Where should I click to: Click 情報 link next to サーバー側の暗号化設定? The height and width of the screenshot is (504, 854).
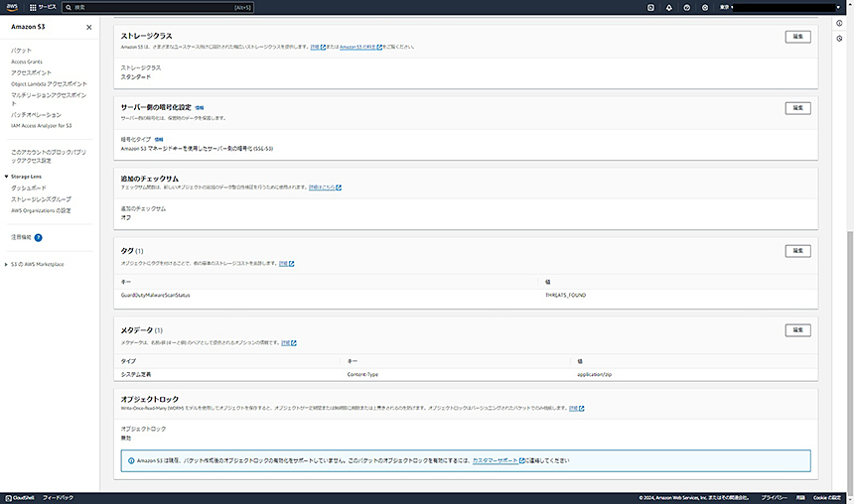tap(200, 108)
